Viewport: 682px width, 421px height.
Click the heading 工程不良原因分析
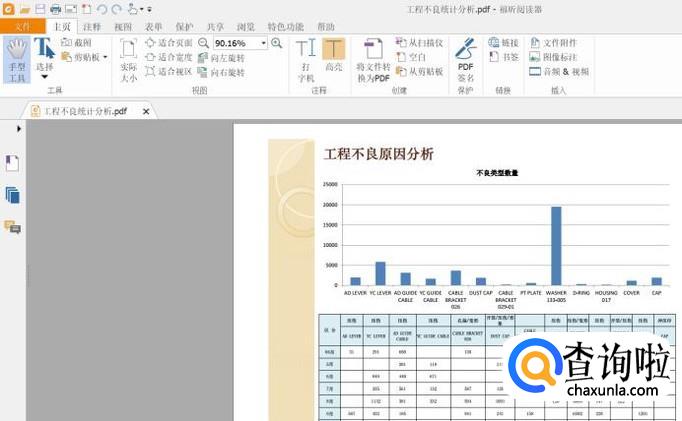379,154
